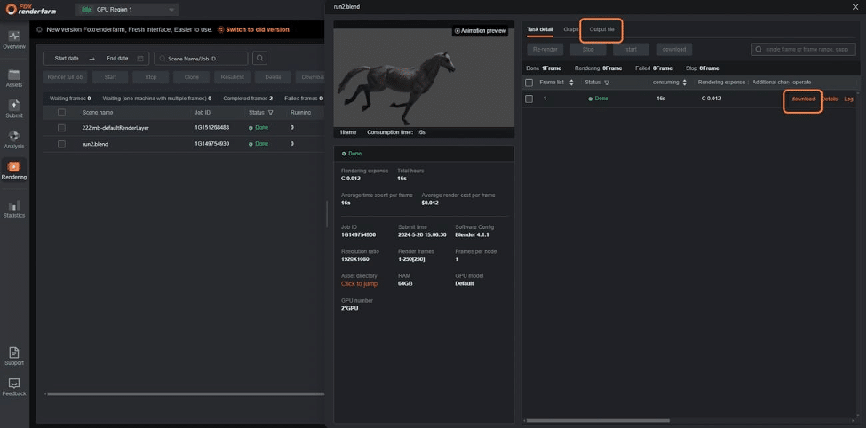Click the Scene name column header
Screen dimensions: 868x429
pyautogui.click(x=98, y=113)
